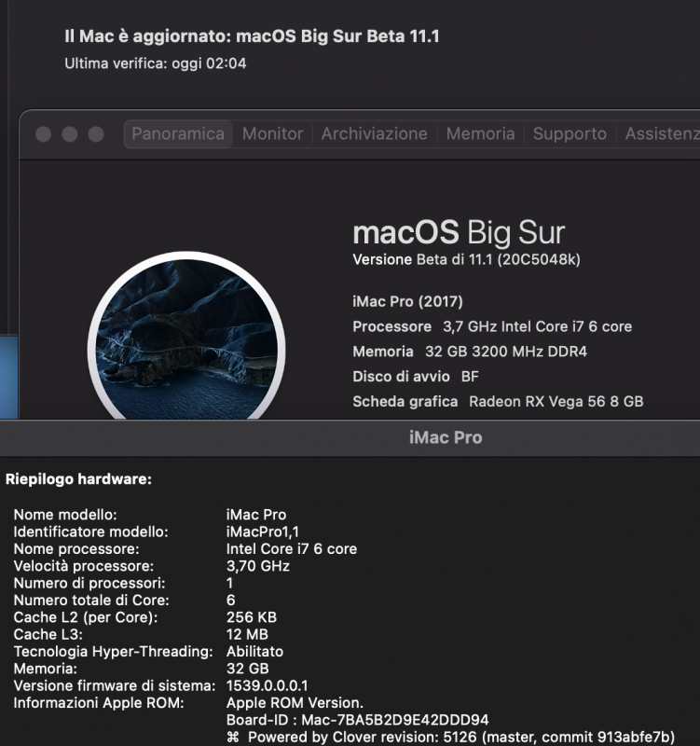Select the Memoria tab
The image size is (700, 746).
tap(480, 133)
